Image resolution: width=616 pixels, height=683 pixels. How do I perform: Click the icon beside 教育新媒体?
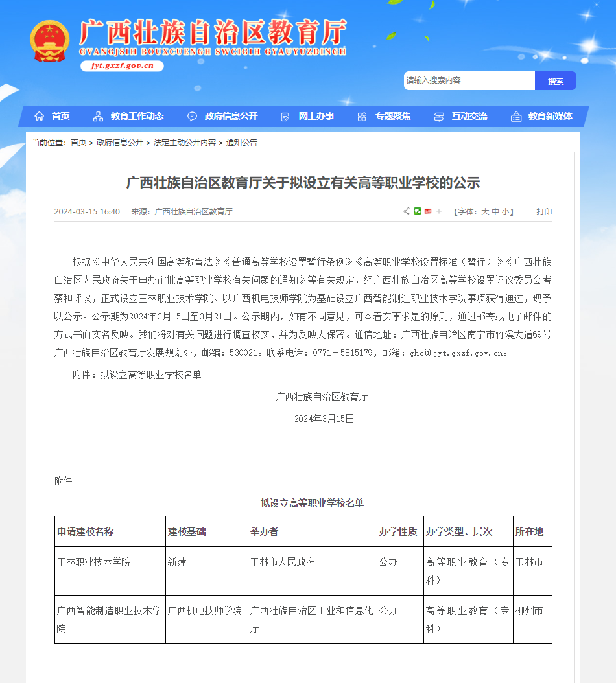point(516,116)
